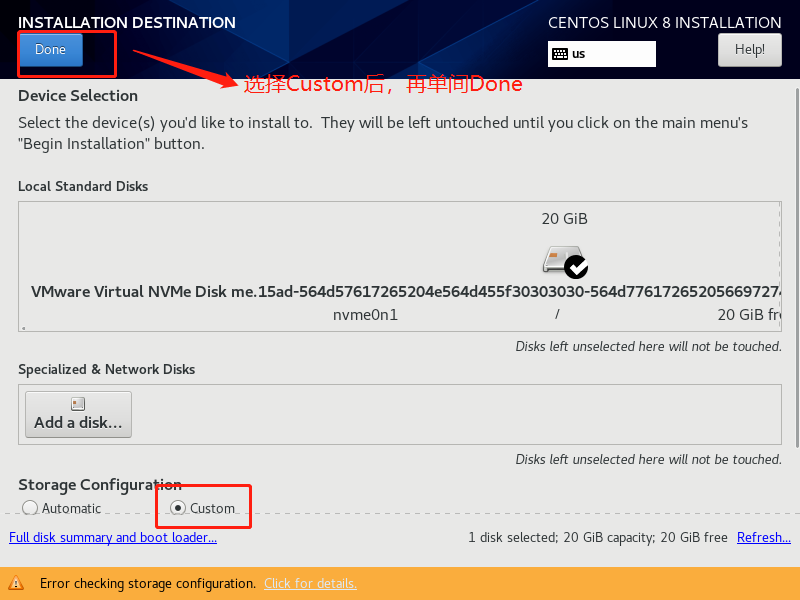Image resolution: width=800 pixels, height=600 pixels.
Task: Click the small disk icon above Add a disk
Action: (78, 404)
